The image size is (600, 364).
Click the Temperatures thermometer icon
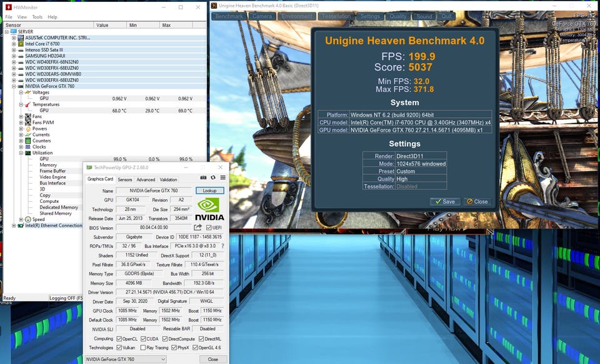(x=27, y=104)
